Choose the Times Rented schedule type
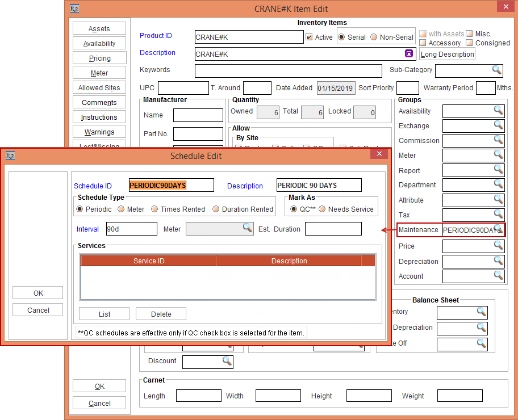The width and height of the screenshot is (518, 420). 155,209
